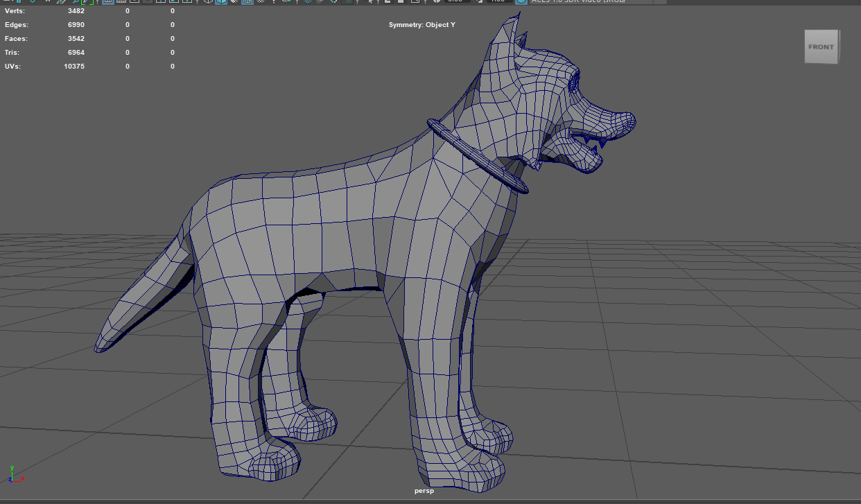Select the wolf's spiked collar mesh

[477, 156]
